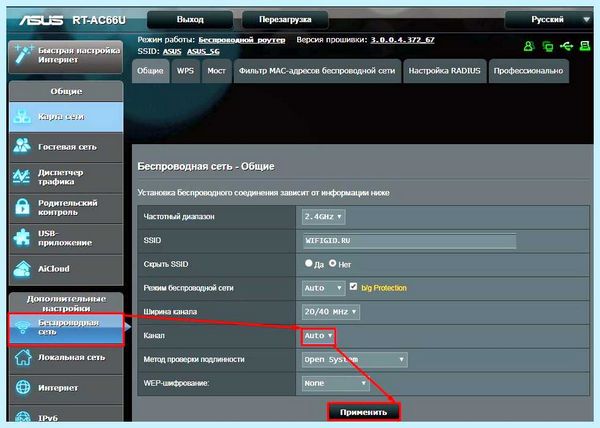The height and width of the screenshot is (428, 600).
Task: Open the frequency band 2.4GHz dropdown
Action: click(323, 217)
